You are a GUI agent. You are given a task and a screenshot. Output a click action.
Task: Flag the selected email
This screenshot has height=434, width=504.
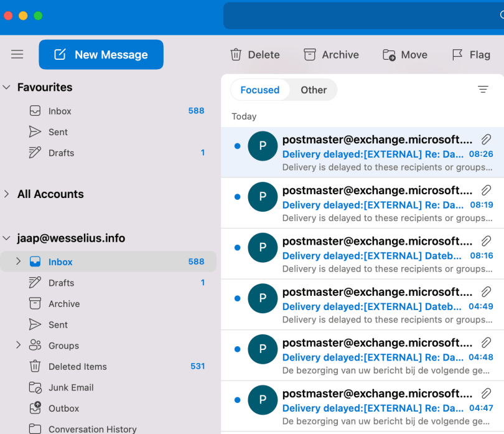[x=470, y=55]
